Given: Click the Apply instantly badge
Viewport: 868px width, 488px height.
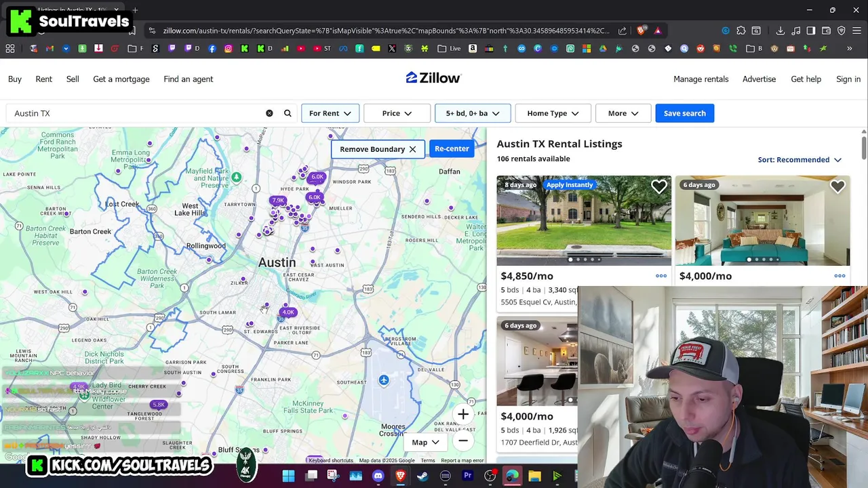Looking at the screenshot, I should pos(570,184).
